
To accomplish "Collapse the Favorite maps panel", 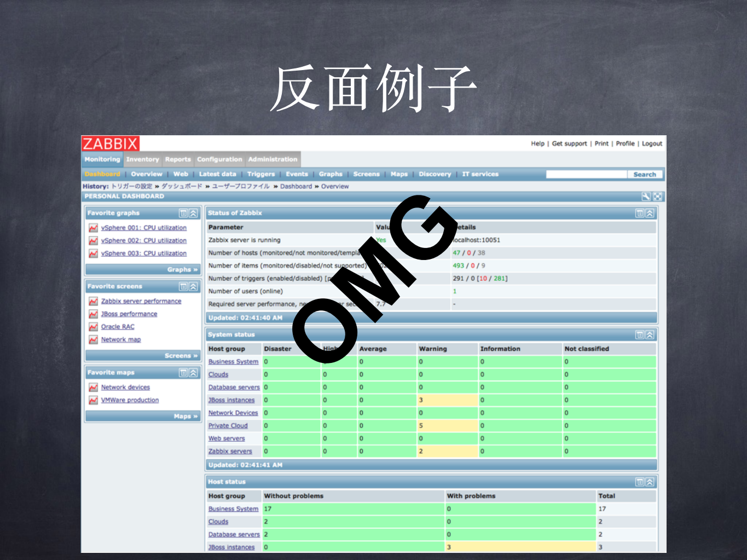I will point(193,373).
